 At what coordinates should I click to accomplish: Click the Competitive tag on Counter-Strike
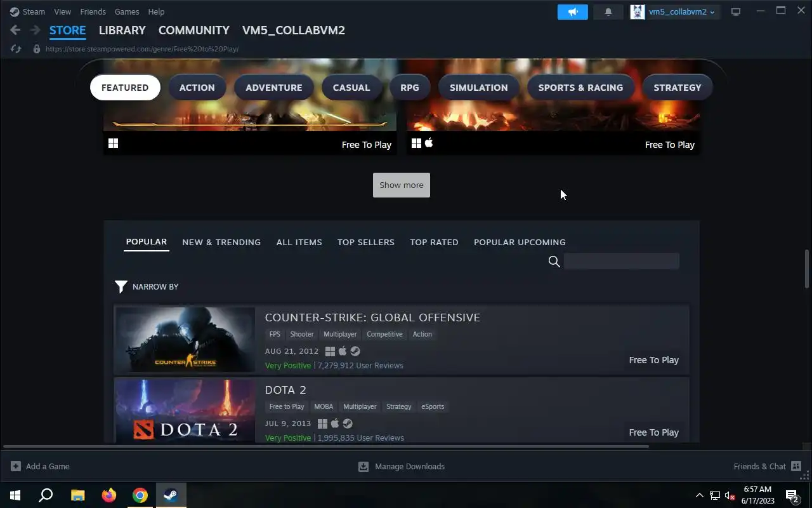tap(384, 334)
